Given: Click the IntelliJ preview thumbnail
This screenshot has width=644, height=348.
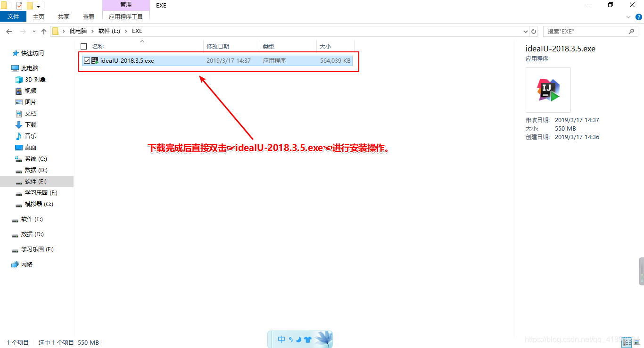Looking at the screenshot, I should click(548, 90).
